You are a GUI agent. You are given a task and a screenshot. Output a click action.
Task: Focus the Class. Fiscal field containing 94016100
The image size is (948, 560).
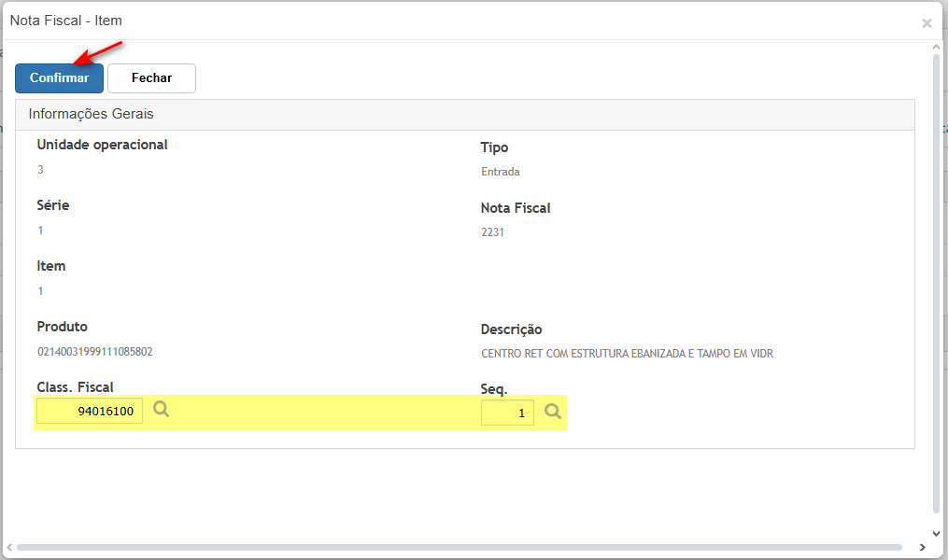pyautogui.click(x=90, y=411)
